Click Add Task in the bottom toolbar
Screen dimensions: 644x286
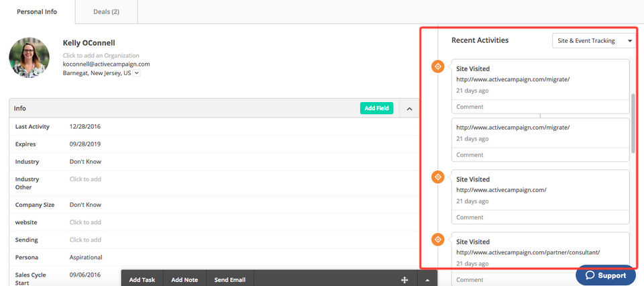[142, 280]
